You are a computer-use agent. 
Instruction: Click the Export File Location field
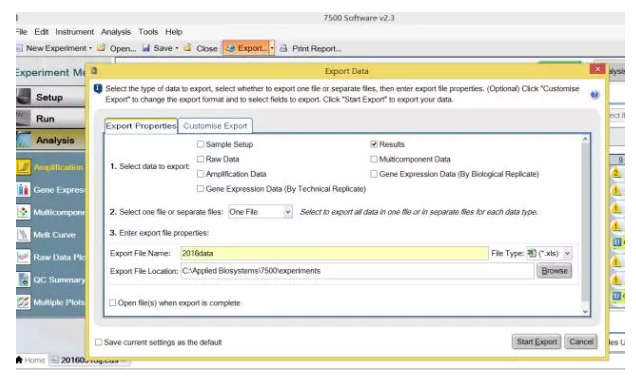pyautogui.click(x=357, y=271)
